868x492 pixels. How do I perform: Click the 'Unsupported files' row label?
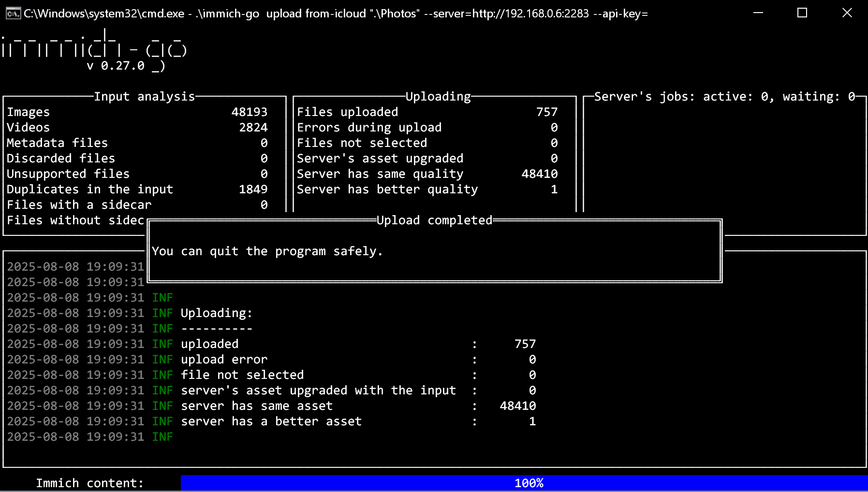point(68,174)
